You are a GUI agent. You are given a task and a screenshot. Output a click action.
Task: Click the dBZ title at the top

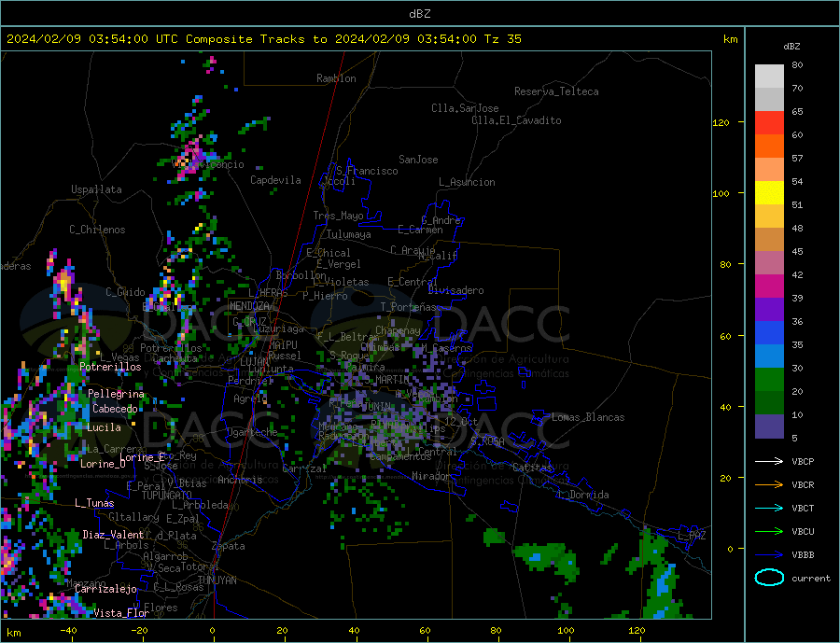419,14
